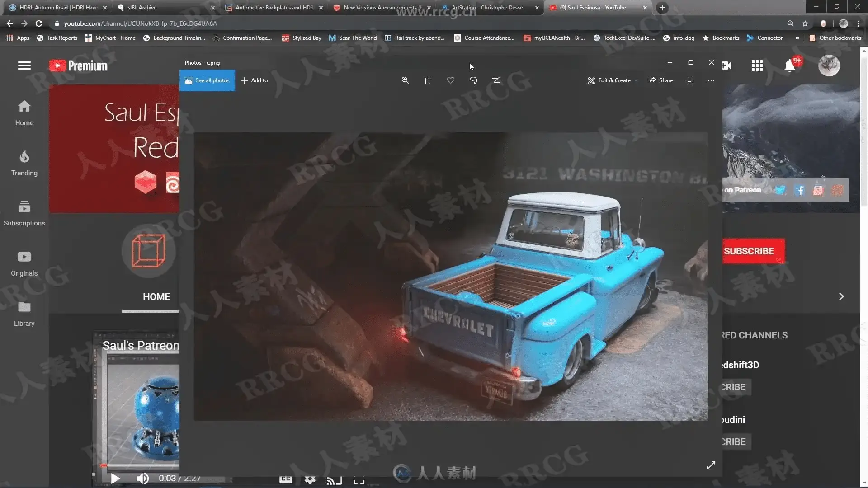The height and width of the screenshot is (488, 868).
Task: Toggle fullscreen arrow icon in Photos viewer
Action: 711,465
